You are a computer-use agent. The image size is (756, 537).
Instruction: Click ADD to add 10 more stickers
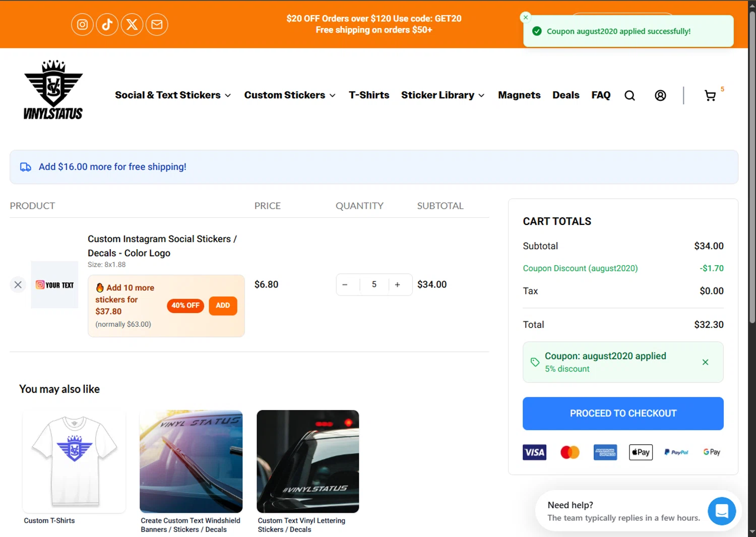[223, 306]
